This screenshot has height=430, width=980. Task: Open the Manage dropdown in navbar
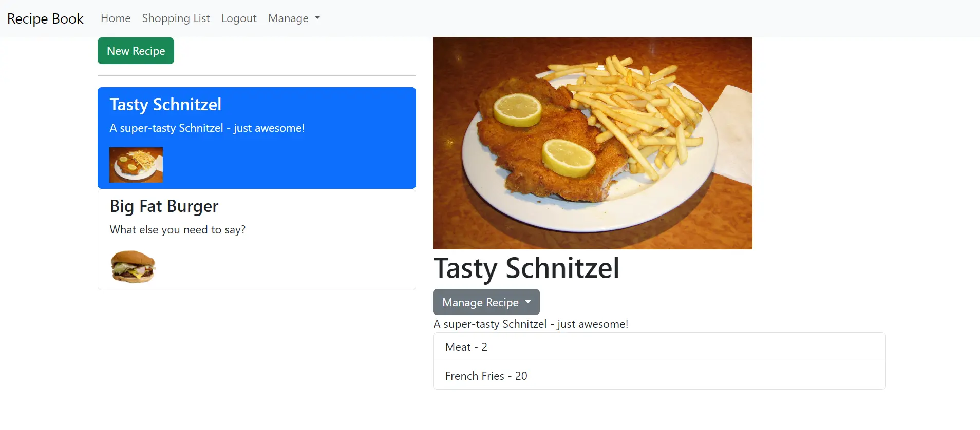coord(293,18)
